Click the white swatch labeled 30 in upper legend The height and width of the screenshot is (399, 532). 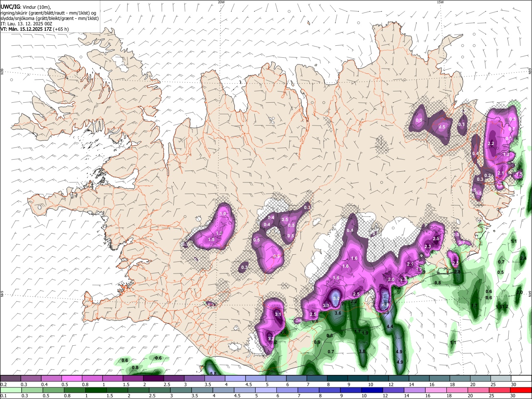coord(522,379)
